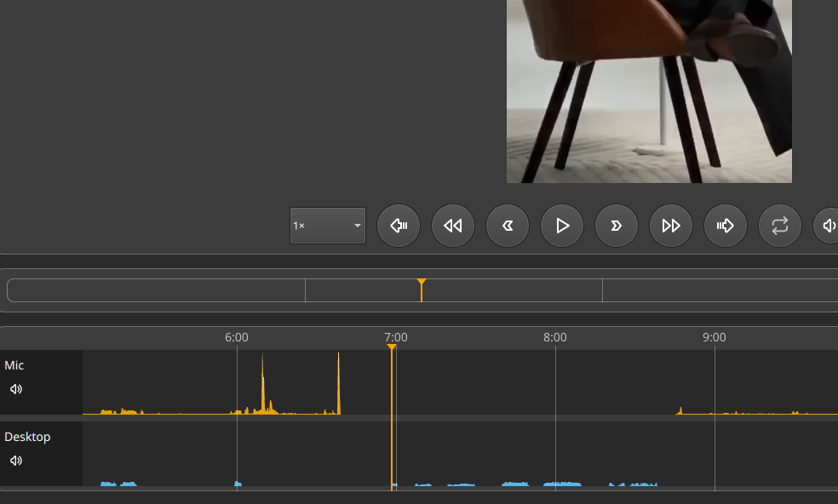Open the volume control icon
Image resolution: width=838 pixels, height=504 pixels.
(x=828, y=226)
